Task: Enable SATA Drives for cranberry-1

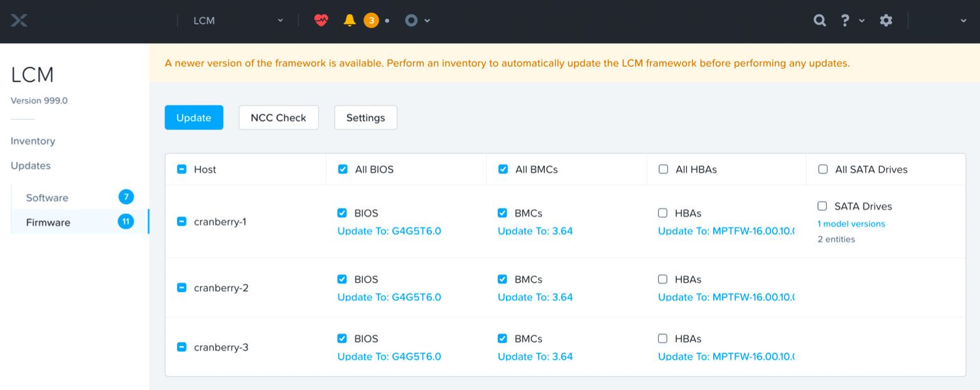Action: coord(822,205)
